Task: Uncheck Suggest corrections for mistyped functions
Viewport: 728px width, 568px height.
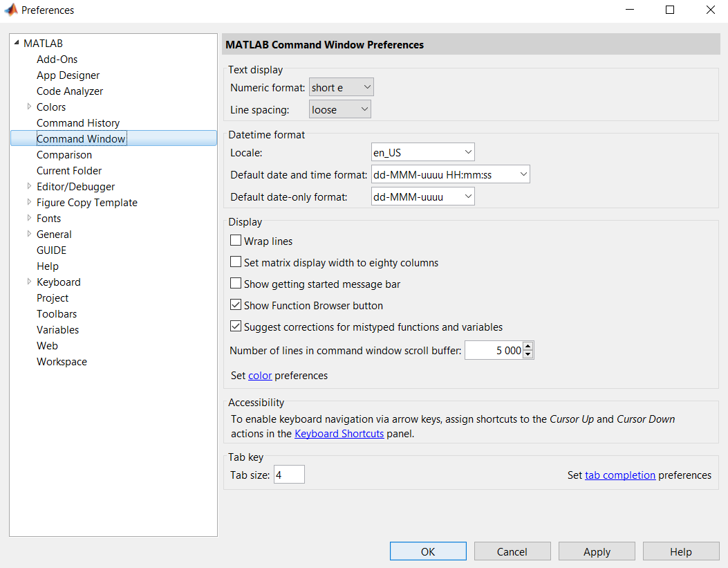Action: [236, 327]
